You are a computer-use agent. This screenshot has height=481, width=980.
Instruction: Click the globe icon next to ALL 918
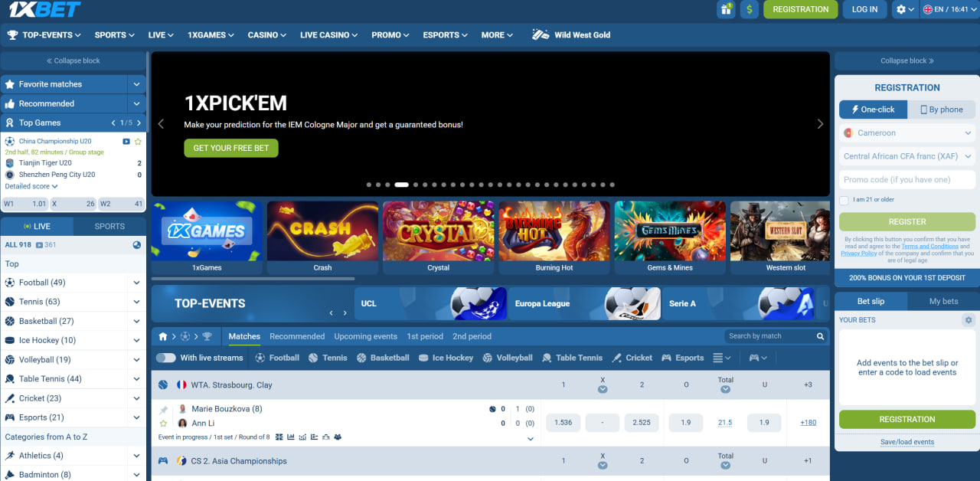tap(136, 245)
